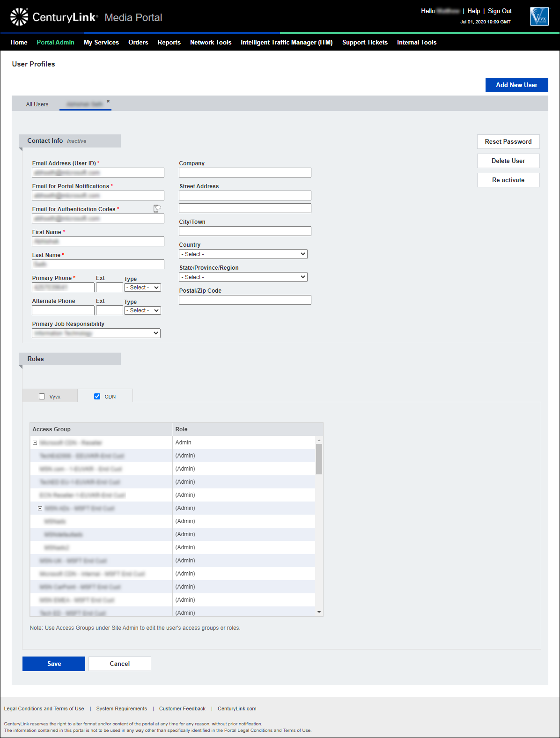The height and width of the screenshot is (738, 560).
Task: Click the Postal/Zip Code field
Action: (245, 300)
